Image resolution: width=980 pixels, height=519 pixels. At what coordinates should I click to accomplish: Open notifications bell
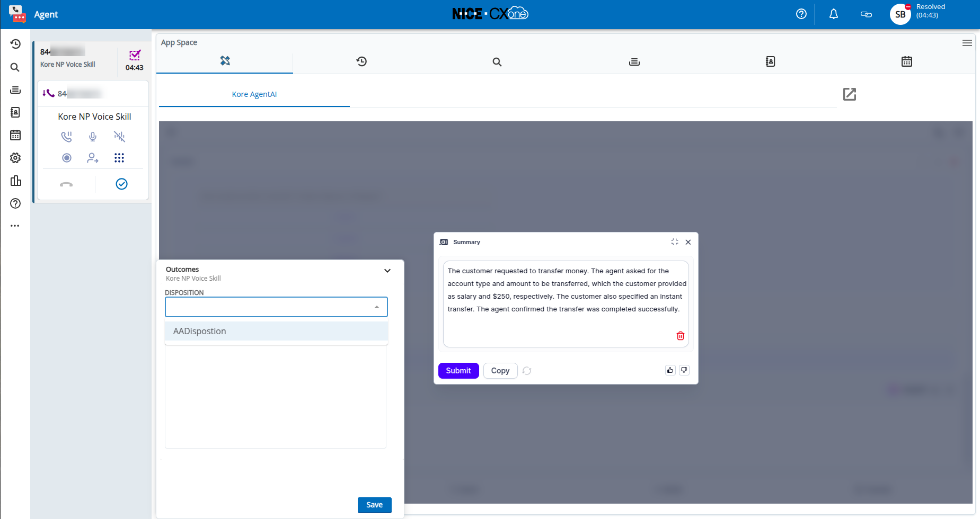coord(834,14)
